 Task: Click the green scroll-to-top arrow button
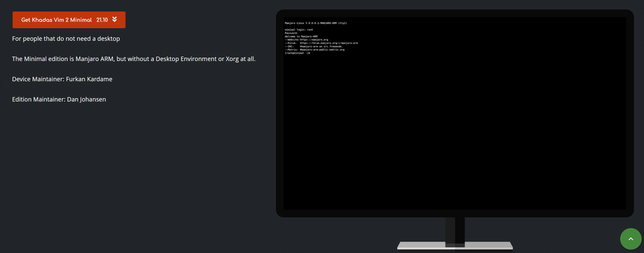coord(630,238)
